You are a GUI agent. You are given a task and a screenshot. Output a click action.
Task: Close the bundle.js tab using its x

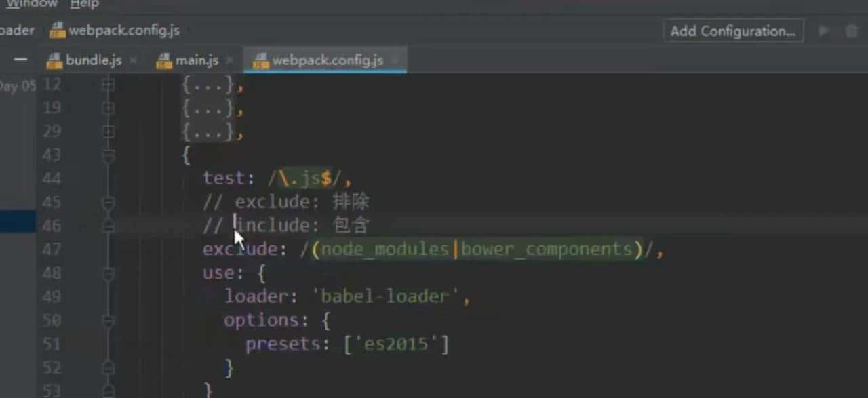134,60
